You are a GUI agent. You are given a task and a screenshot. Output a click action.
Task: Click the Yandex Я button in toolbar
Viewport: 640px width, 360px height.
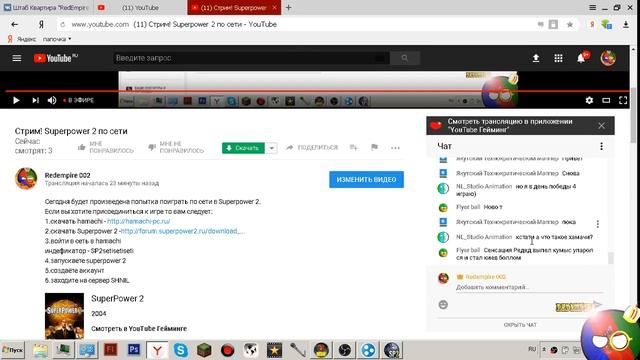(x=41, y=24)
